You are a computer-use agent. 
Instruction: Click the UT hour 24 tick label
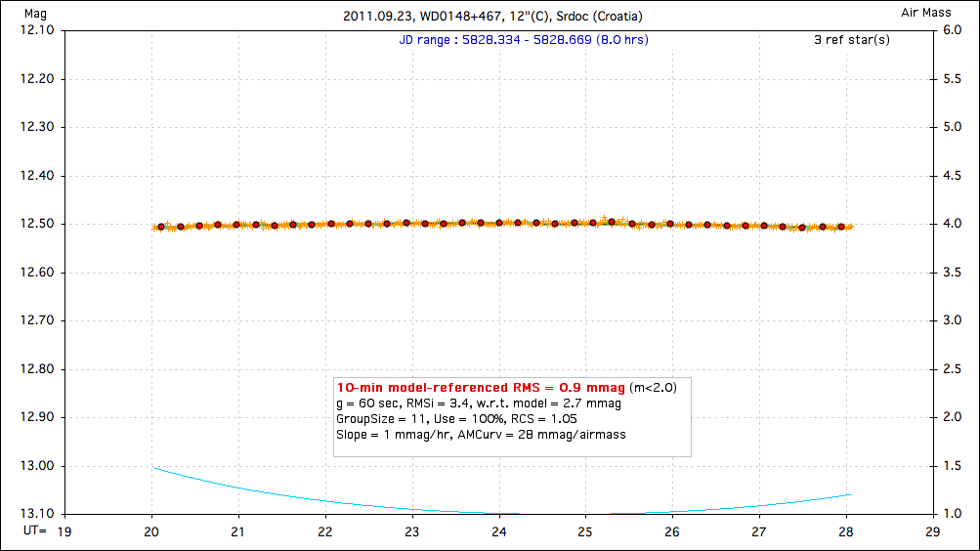[x=498, y=531]
